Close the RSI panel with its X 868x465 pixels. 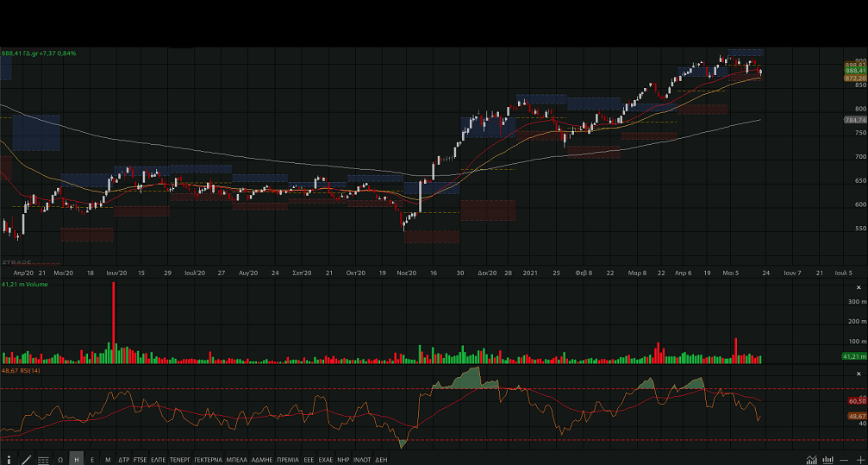pyautogui.click(x=859, y=374)
